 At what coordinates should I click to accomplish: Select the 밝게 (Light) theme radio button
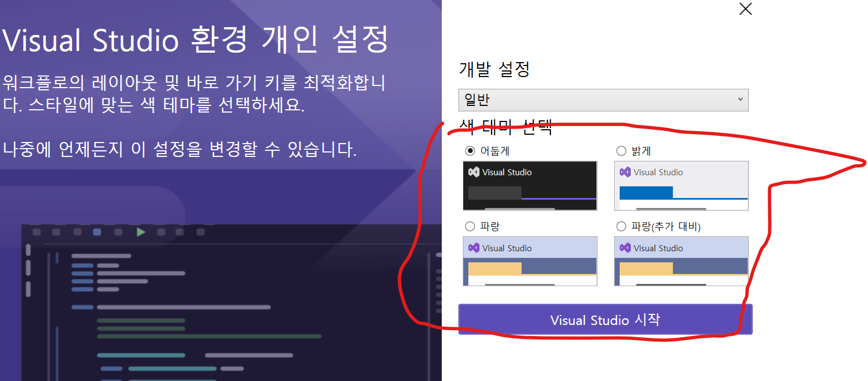(621, 150)
